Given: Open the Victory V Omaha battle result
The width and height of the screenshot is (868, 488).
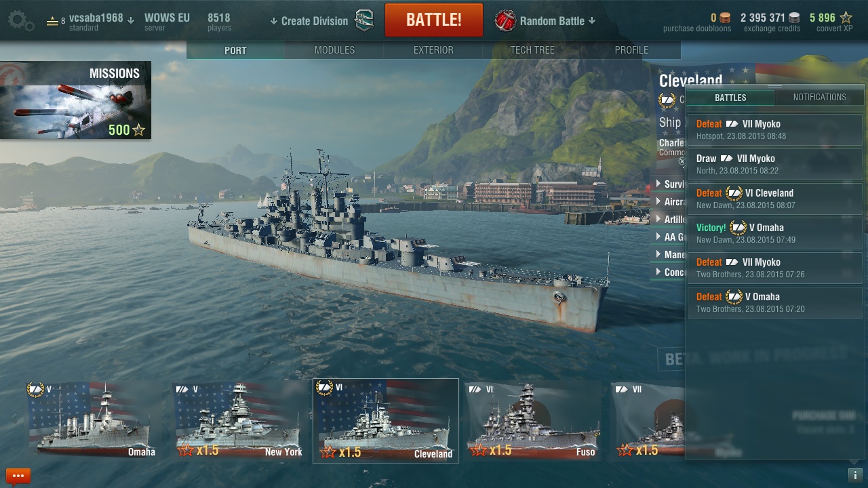Looking at the screenshot, I should (775, 233).
